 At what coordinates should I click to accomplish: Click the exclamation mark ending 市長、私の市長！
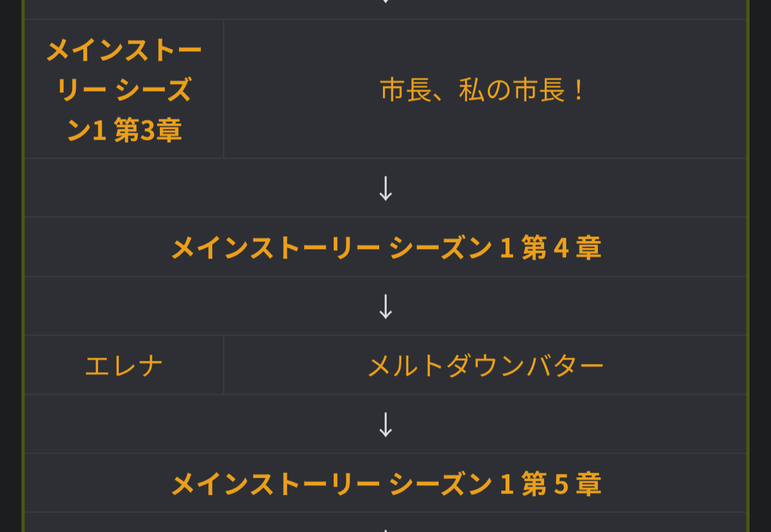tap(578, 90)
